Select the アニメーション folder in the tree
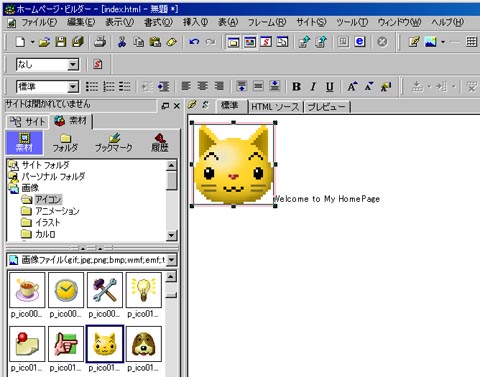 point(57,211)
